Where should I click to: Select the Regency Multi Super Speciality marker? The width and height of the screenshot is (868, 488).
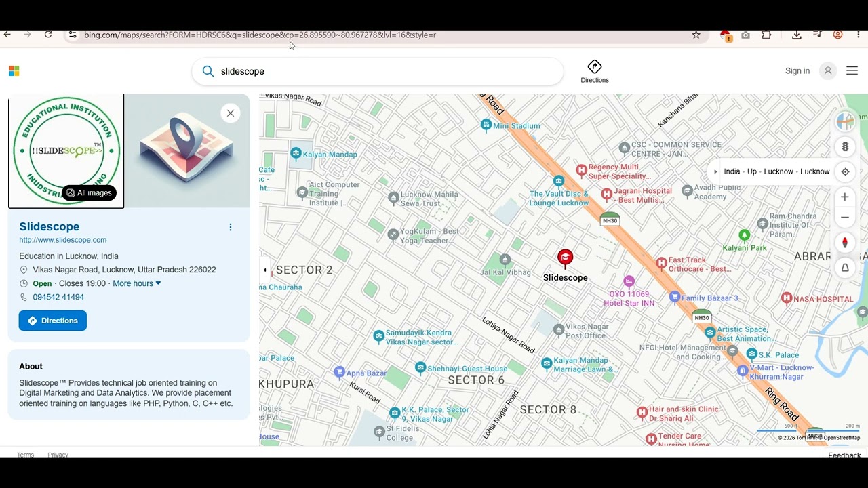tap(581, 169)
